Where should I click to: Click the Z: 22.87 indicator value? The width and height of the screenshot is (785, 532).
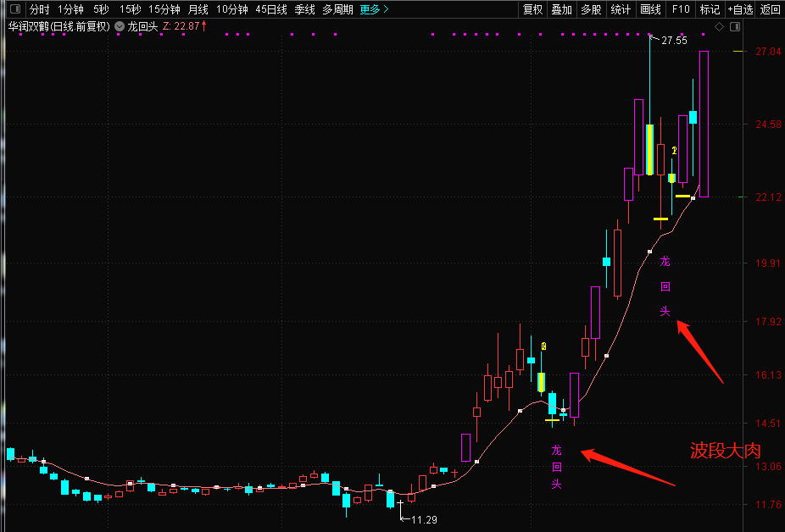tap(184, 26)
